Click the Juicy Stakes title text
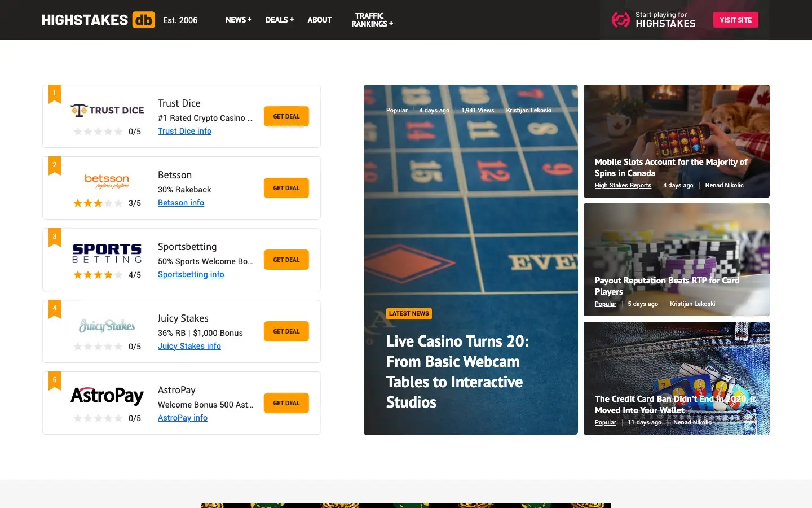Image resolution: width=812 pixels, height=508 pixels. click(x=183, y=318)
